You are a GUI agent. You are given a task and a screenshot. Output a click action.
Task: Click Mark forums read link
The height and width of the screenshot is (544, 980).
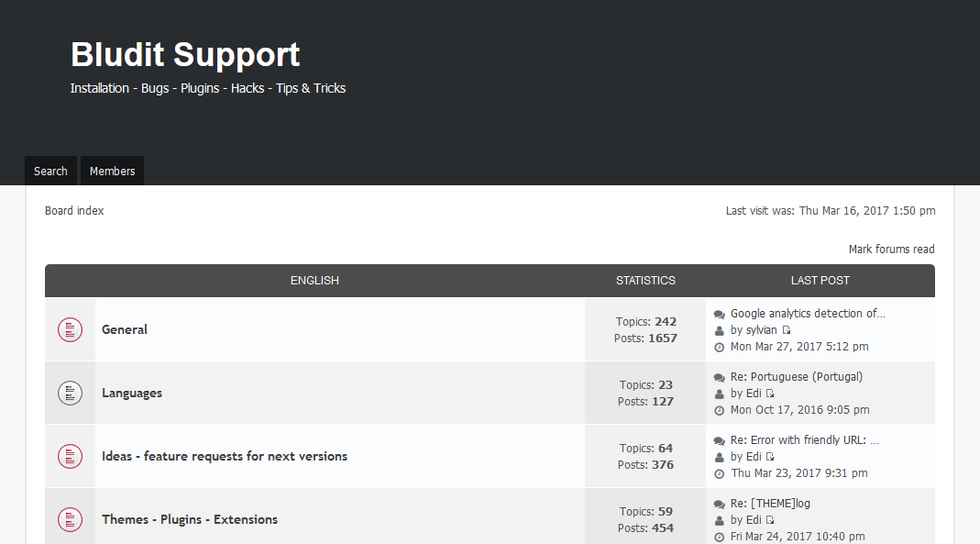point(891,249)
